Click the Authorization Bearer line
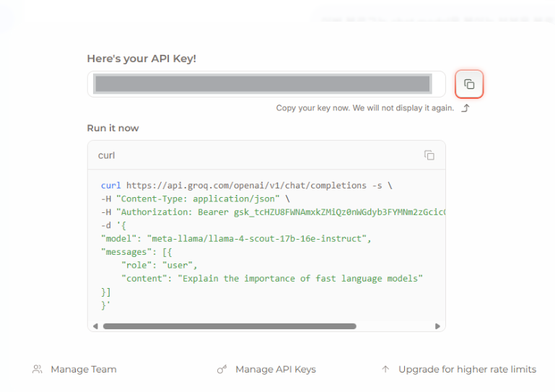This screenshot has width=555, height=392. [x=274, y=212]
